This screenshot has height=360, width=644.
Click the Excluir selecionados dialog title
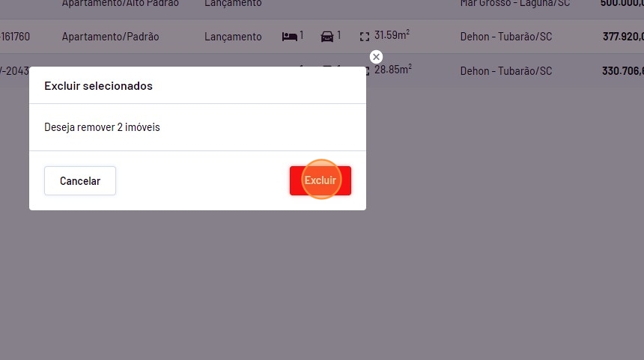point(98,86)
